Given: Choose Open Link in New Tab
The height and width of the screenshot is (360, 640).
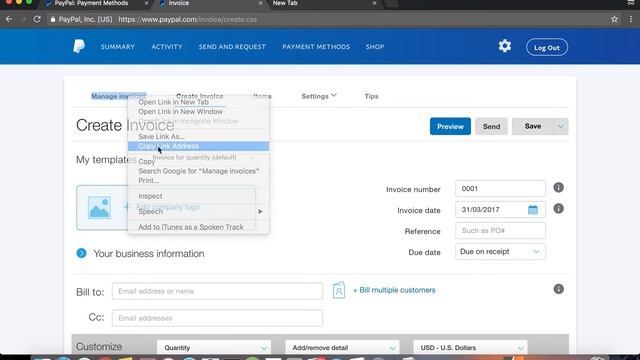Looking at the screenshot, I should point(198,102).
